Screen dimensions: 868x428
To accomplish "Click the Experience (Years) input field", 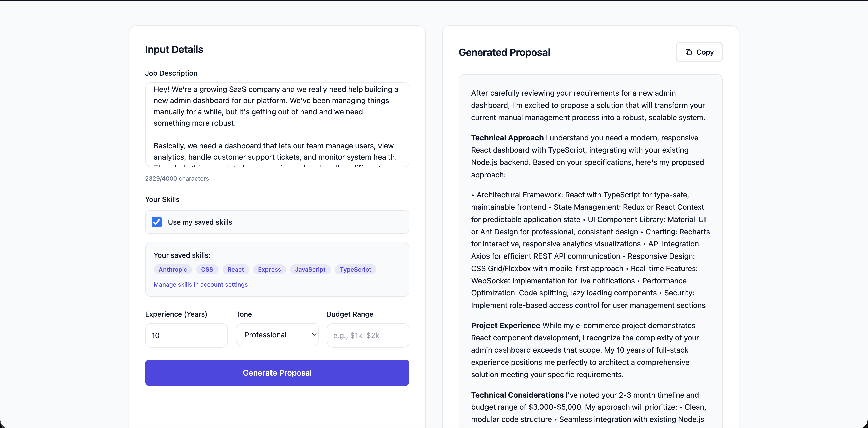I will click(x=186, y=335).
